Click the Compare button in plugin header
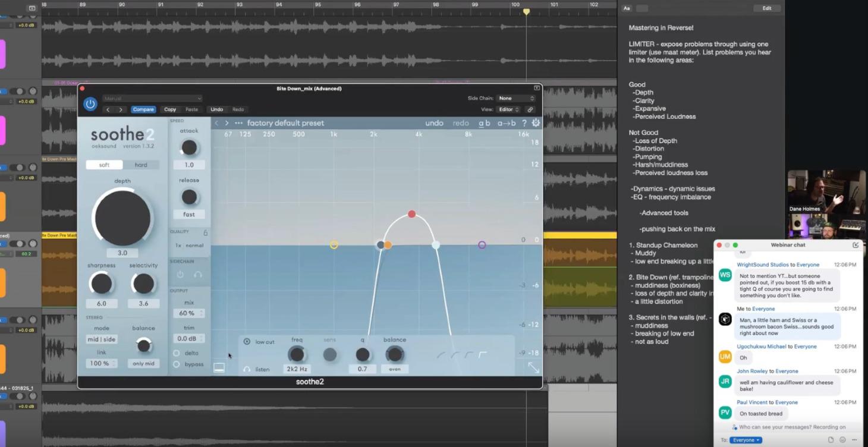Viewport: 868px width, 447px height. pos(143,109)
